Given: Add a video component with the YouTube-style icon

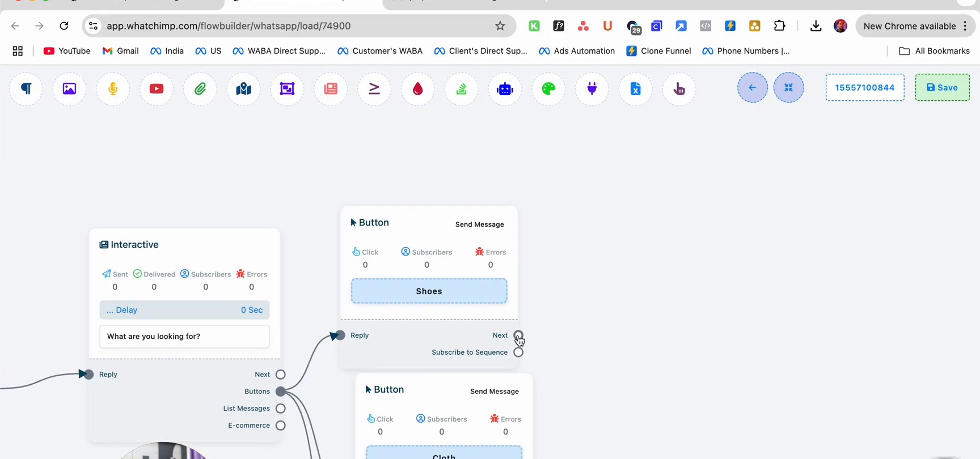Looking at the screenshot, I should click(x=157, y=88).
